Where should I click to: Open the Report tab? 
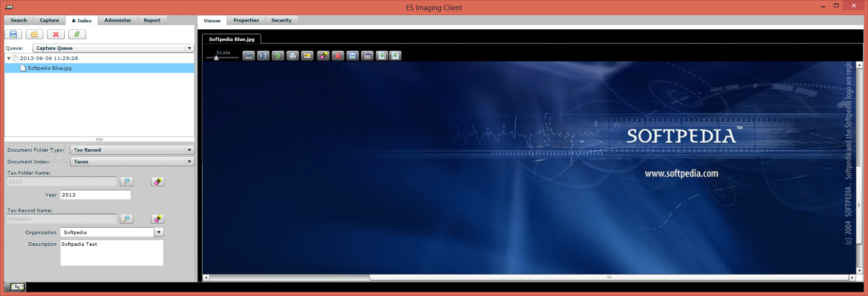pyautogui.click(x=152, y=20)
